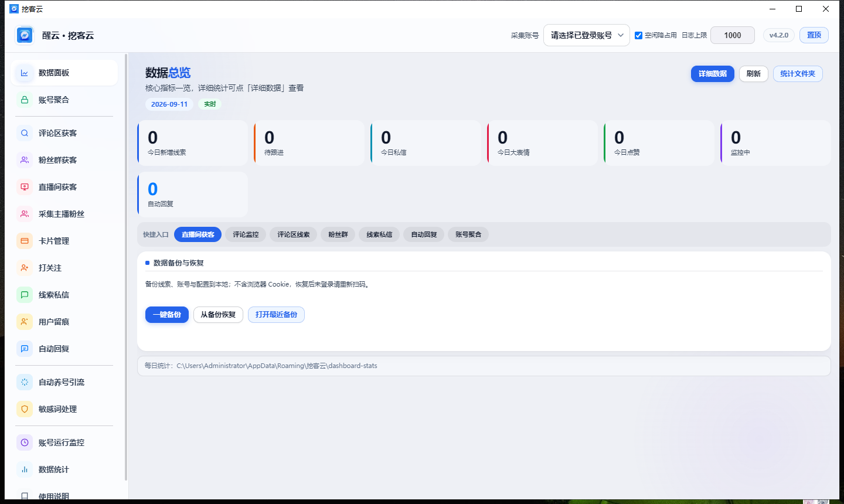This screenshot has width=844, height=504.
Task: Open the 统计文件夹 button
Action: pyautogui.click(x=798, y=74)
